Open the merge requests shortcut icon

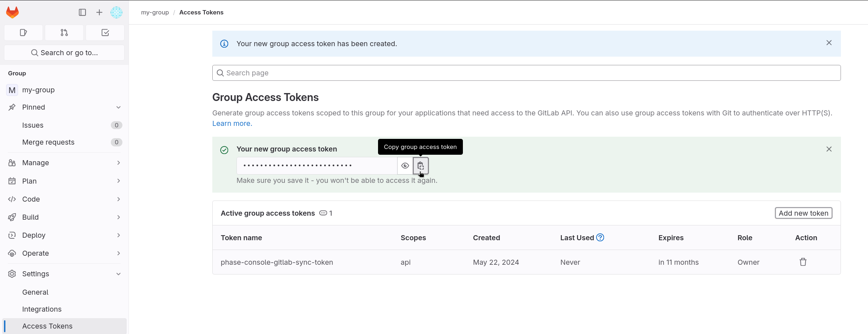pos(64,32)
